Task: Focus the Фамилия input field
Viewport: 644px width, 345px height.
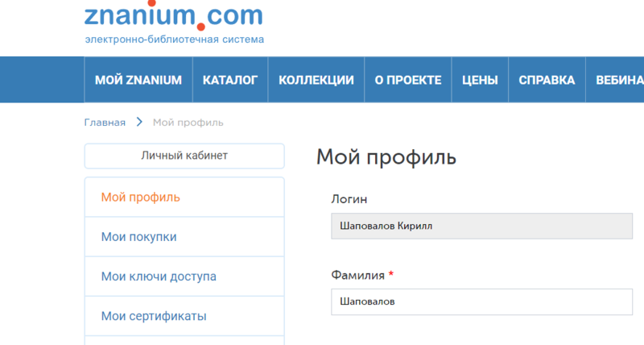Action: coord(481,301)
